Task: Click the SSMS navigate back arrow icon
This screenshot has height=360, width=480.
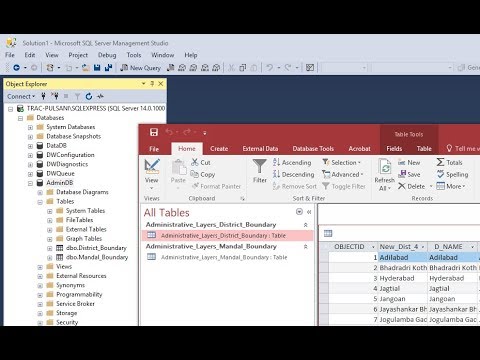Action: coord(16,68)
